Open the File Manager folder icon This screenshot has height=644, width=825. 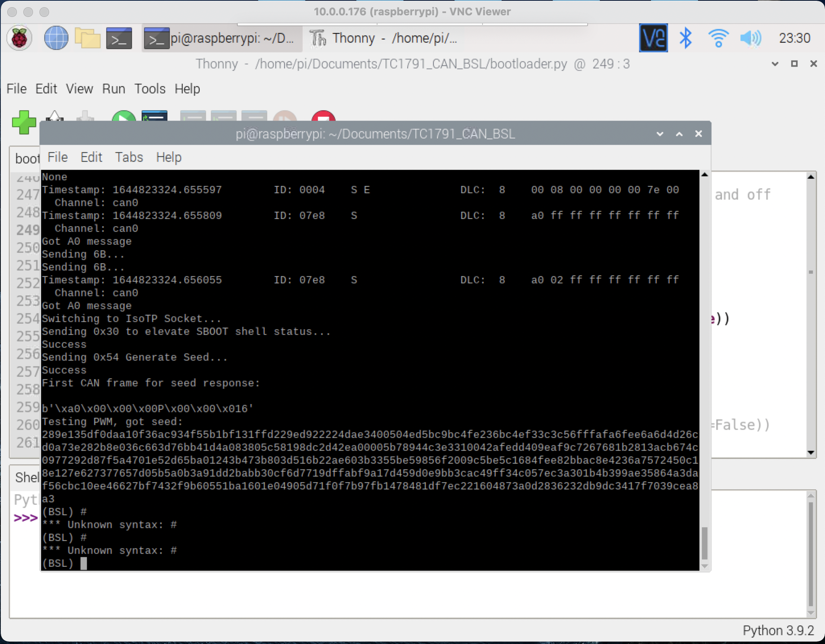click(x=87, y=38)
